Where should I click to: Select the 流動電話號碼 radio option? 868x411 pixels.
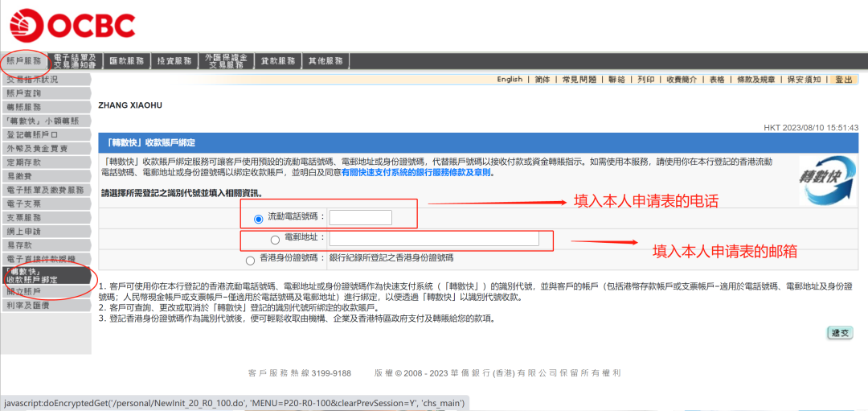(x=258, y=220)
